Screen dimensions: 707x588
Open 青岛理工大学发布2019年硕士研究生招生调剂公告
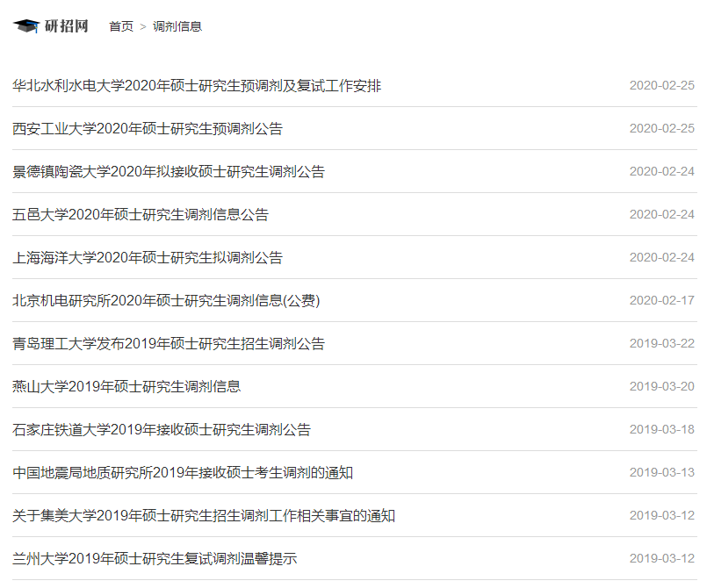[x=169, y=344]
